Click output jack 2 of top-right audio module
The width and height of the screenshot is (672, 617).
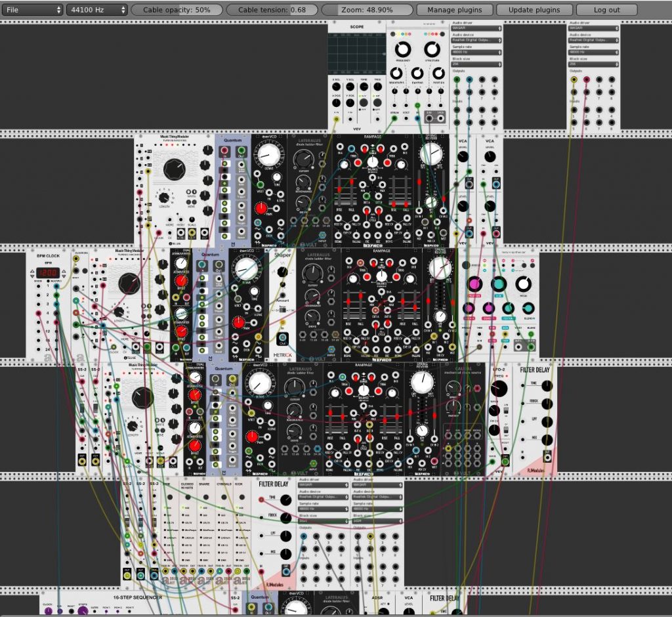tap(586, 79)
